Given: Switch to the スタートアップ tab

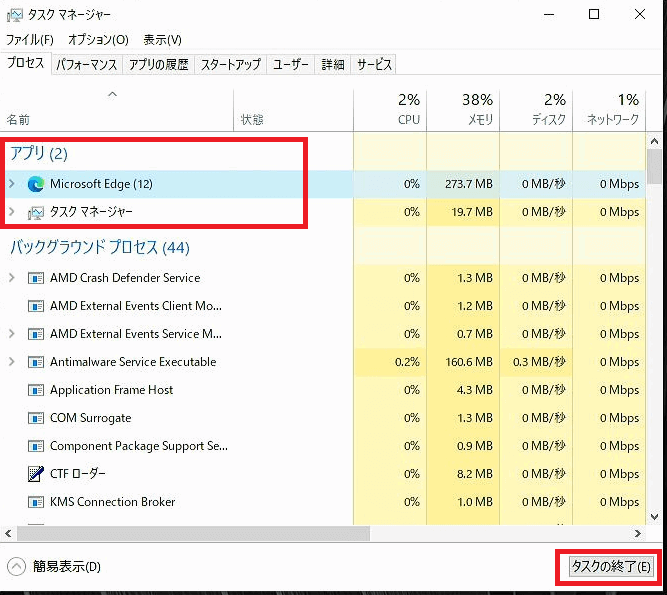Looking at the screenshot, I should (231, 65).
